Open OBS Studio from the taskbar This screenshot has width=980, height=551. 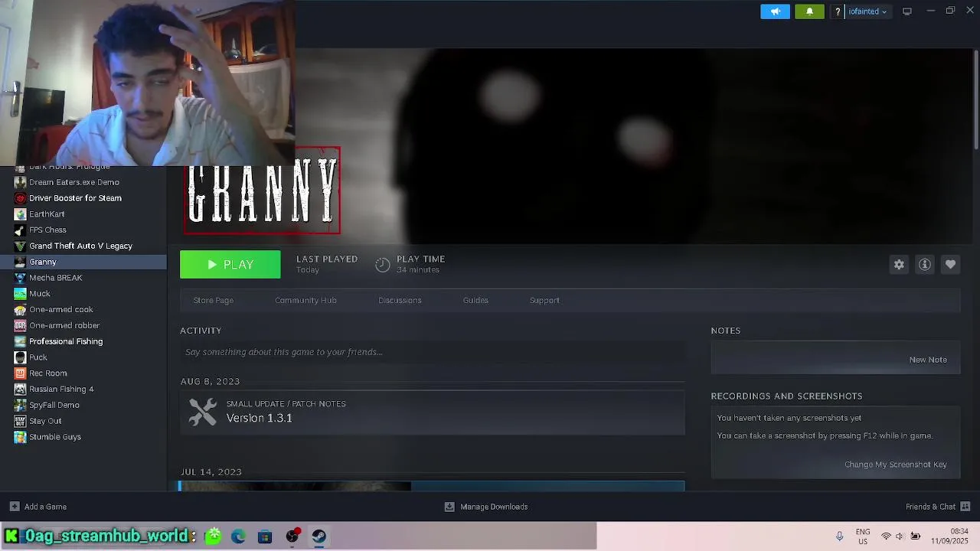point(292,536)
